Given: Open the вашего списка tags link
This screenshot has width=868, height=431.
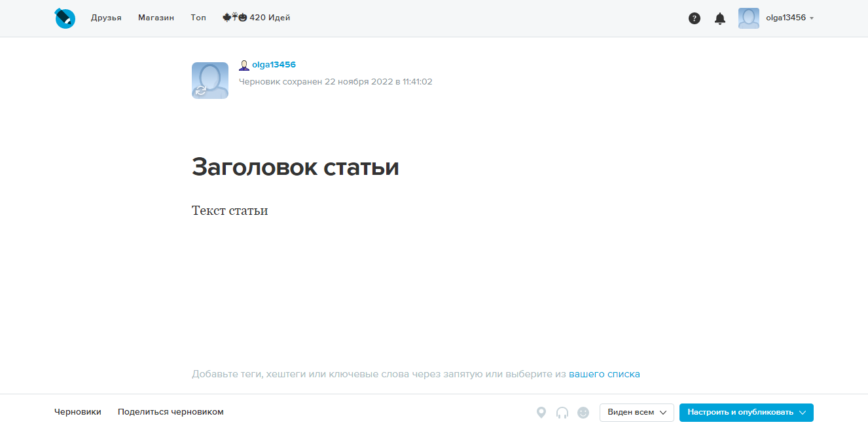Looking at the screenshot, I should pyautogui.click(x=604, y=374).
